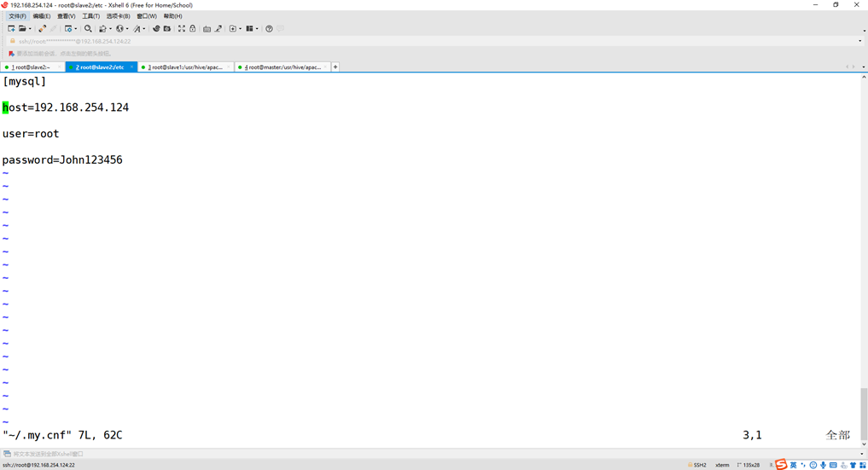Expand the address bar dropdown arrow
Image resolution: width=868 pixels, height=470 pixels.
point(860,41)
